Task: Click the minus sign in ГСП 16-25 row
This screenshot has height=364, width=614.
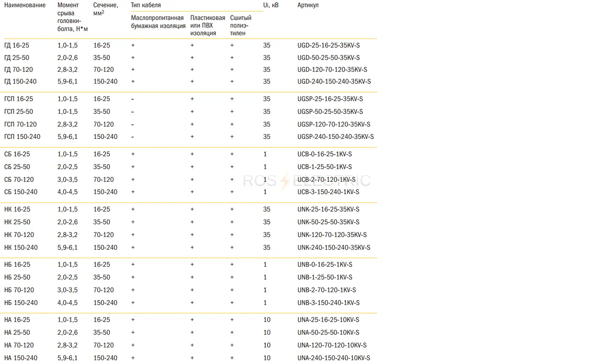Action: pyautogui.click(x=133, y=99)
